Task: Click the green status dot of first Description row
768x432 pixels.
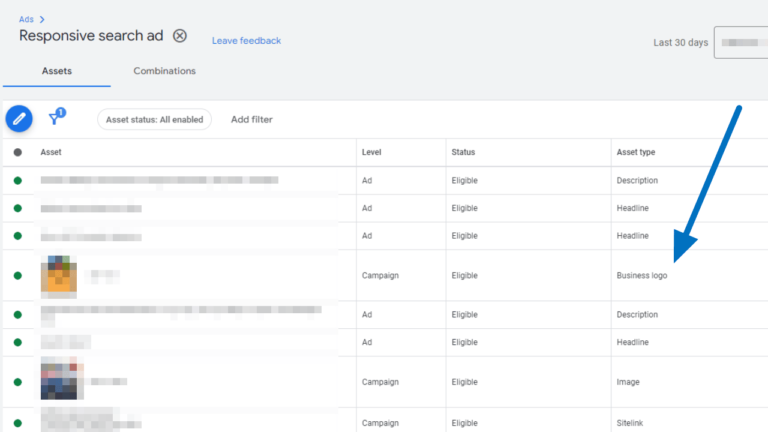Action: tap(18, 180)
